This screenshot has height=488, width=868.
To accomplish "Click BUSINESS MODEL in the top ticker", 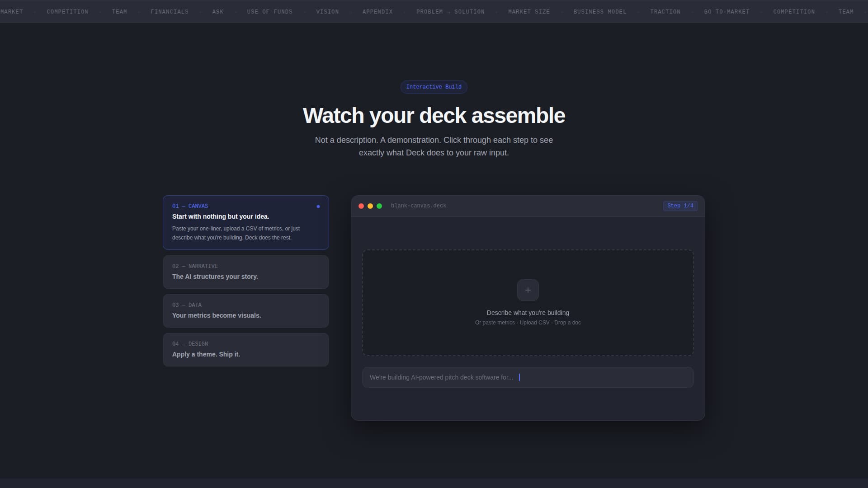I will pyautogui.click(x=600, y=12).
